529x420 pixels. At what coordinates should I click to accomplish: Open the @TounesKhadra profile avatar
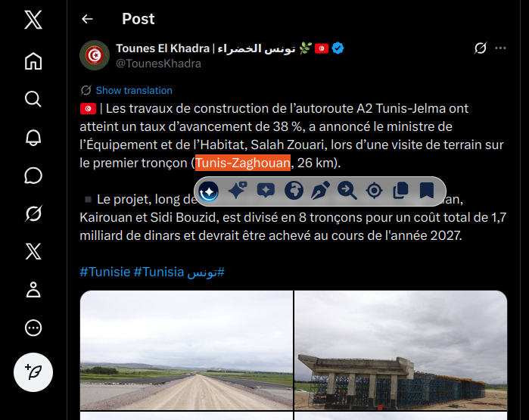click(x=95, y=55)
